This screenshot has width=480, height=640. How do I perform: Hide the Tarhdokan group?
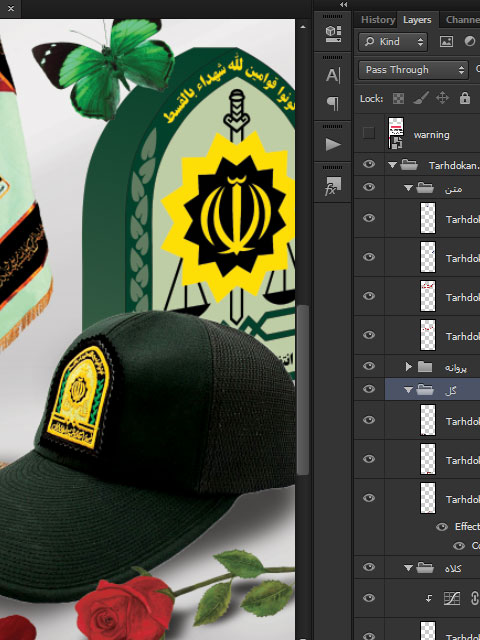[x=369, y=164]
